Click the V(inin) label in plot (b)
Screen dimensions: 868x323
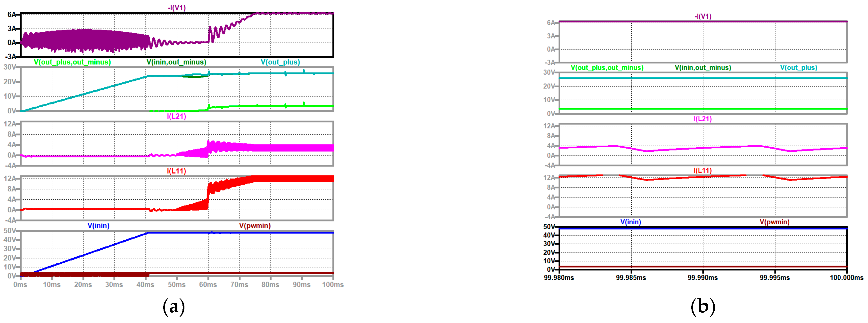(x=631, y=222)
